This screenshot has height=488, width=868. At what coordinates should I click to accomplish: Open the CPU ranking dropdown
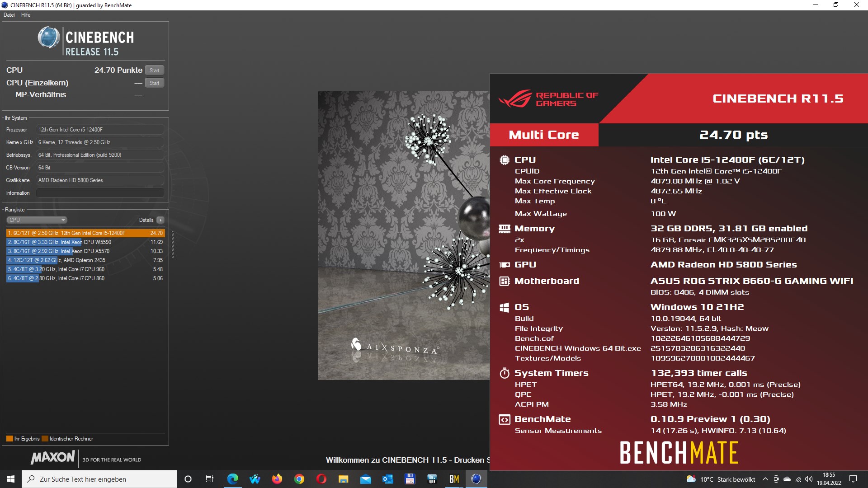click(37, 220)
